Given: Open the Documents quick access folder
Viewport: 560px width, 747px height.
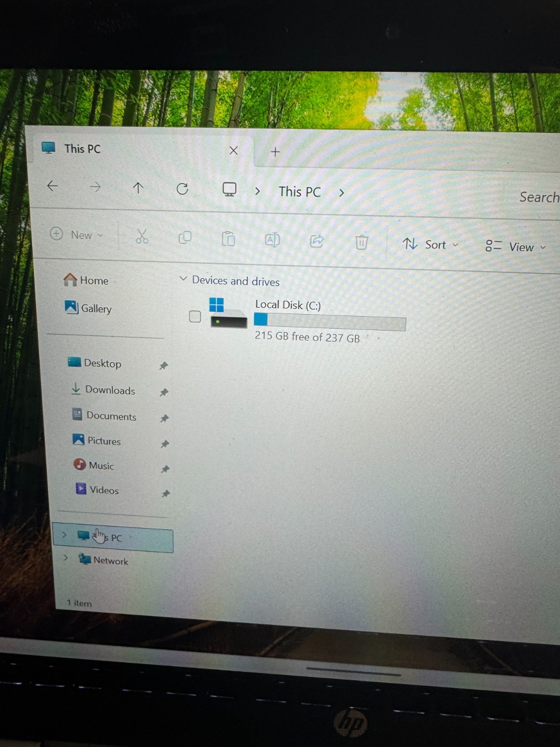Looking at the screenshot, I should pyautogui.click(x=105, y=416).
